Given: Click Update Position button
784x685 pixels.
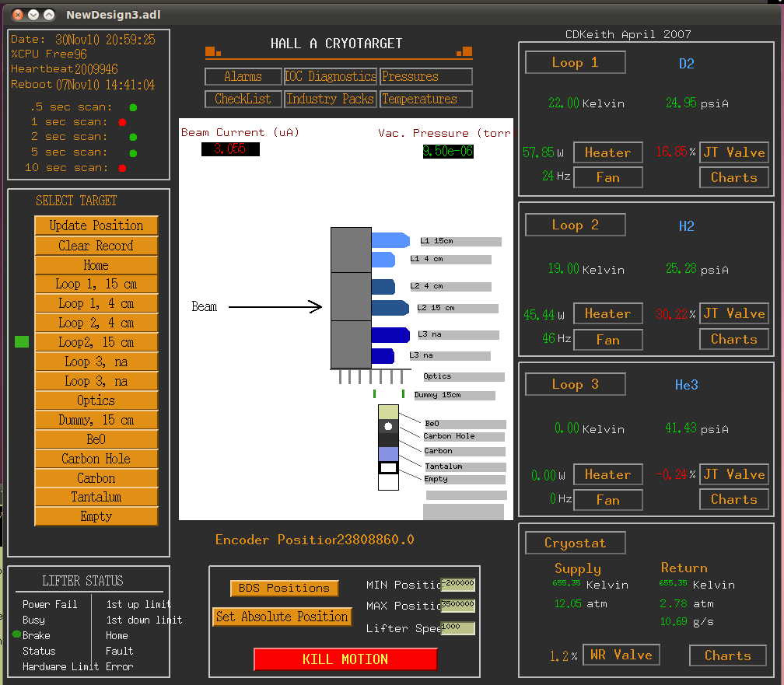Looking at the screenshot, I should tap(96, 225).
